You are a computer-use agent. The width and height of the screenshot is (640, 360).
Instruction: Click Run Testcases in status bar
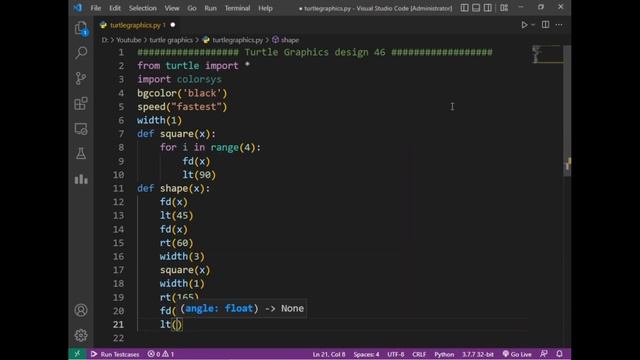pyautogui.click(x=115, y=354)
